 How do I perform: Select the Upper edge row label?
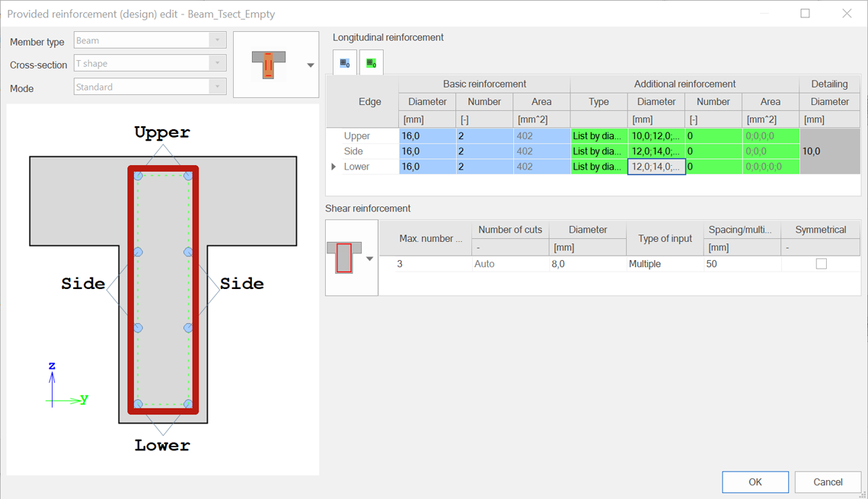[x=356, y=135]
